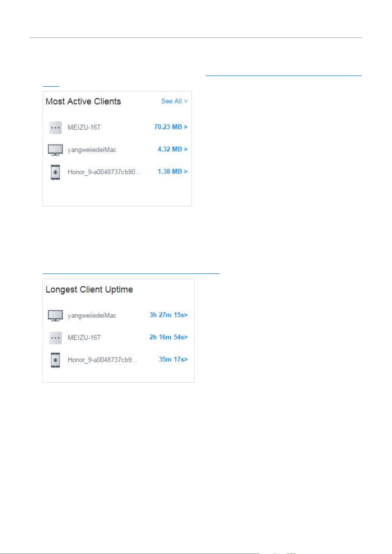
Task: Click the Longest Client Uptime heading
Action: pos(89,289)
